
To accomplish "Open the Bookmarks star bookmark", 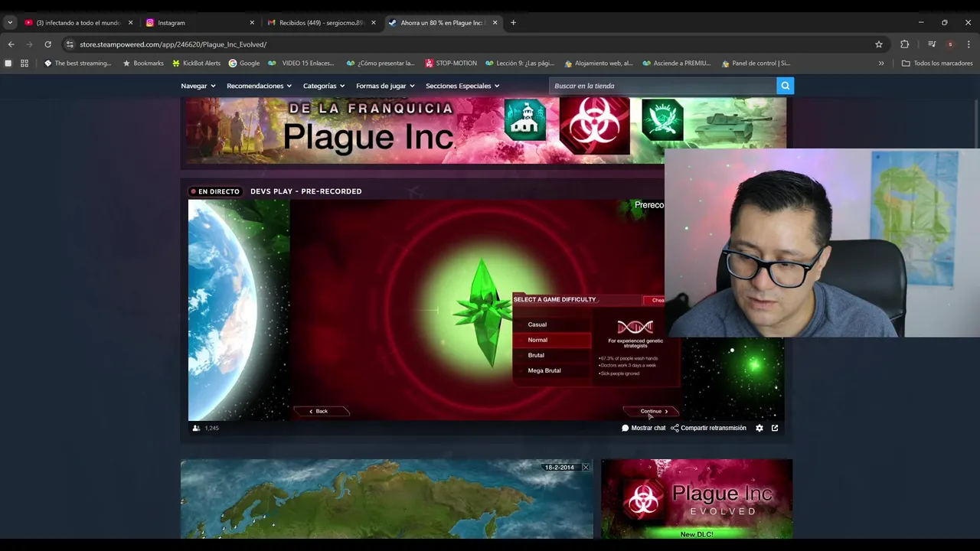I will pos(143,64).
